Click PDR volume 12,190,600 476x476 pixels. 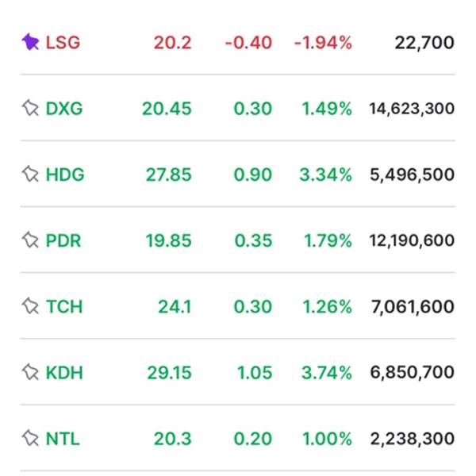pos(412,240)
